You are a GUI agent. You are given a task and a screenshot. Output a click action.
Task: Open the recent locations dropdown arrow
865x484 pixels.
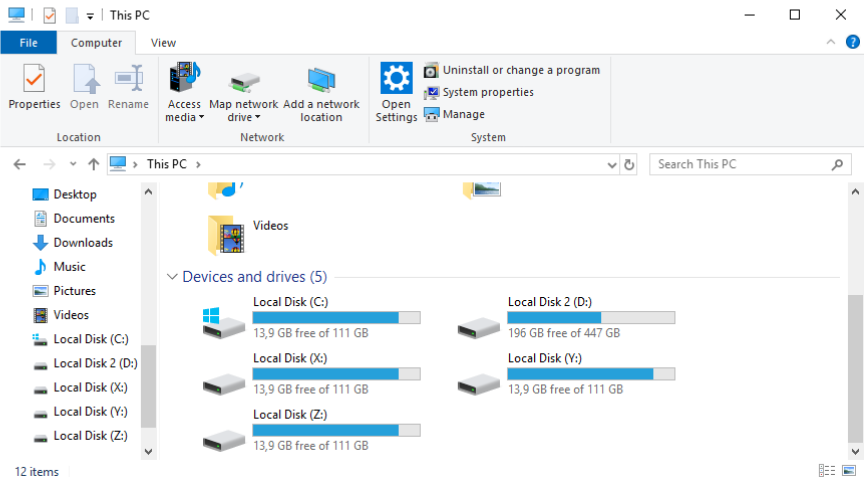tap(73, 164)
